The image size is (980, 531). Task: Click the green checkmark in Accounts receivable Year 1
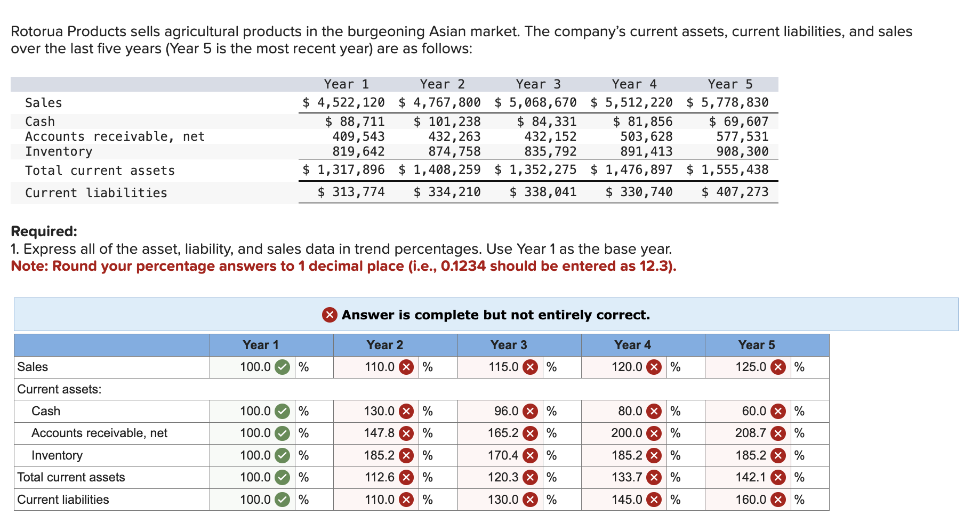tap(282, 433)
